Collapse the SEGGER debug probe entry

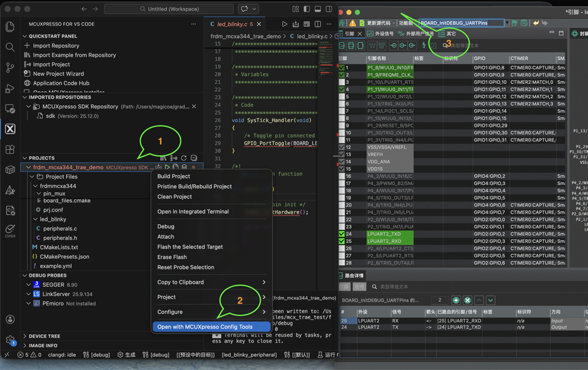click(28, 285)
